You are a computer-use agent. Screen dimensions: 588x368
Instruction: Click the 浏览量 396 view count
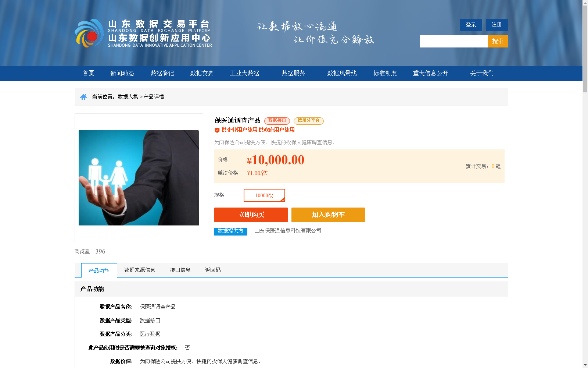(x=90, y=251)
